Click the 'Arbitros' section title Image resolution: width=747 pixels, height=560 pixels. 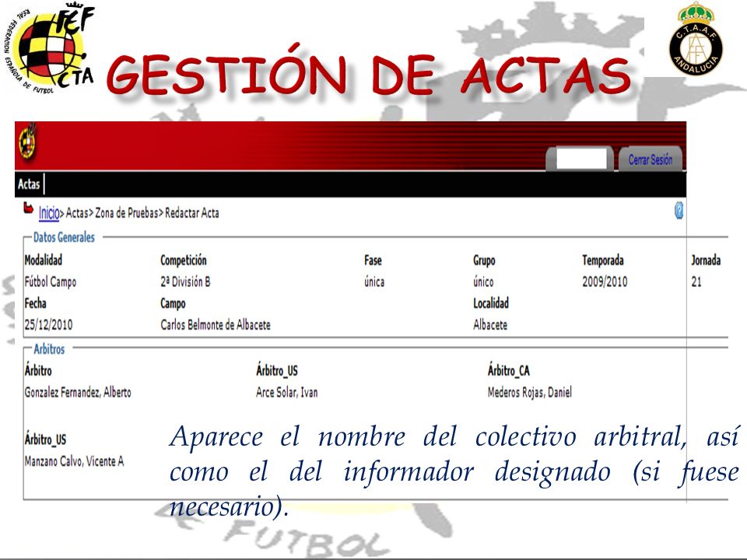49,349
